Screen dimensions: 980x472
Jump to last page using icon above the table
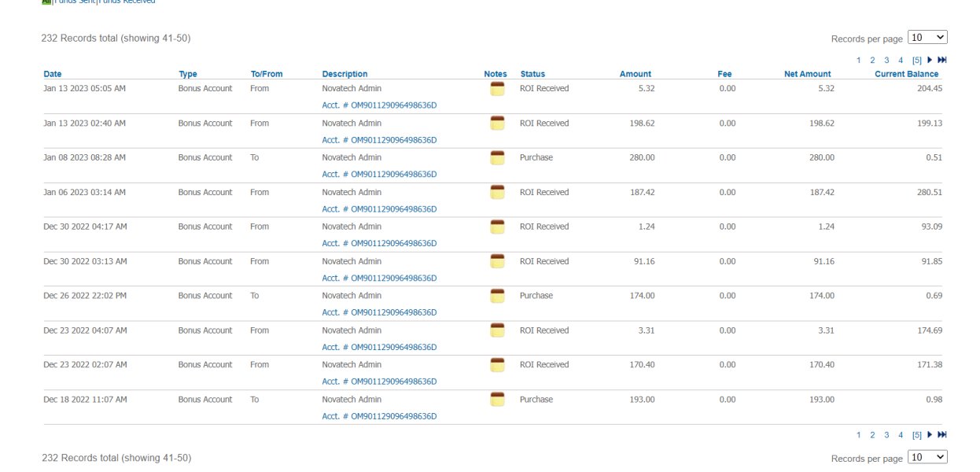click(x=942, y=60)
